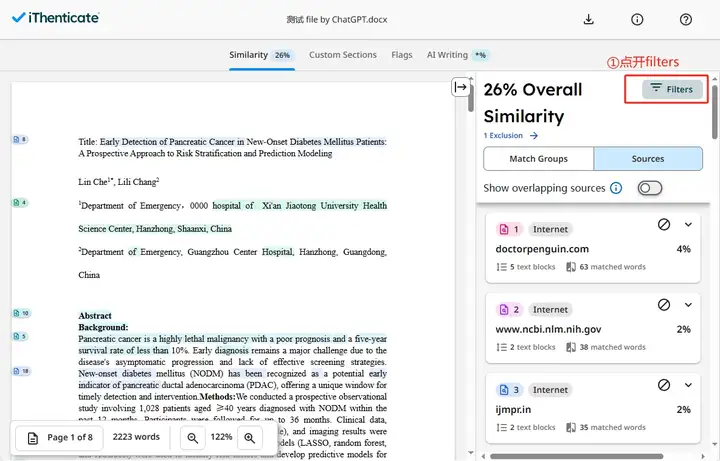The height and width of the screenshot is (461, 720).
Task: Open the AI Writing tab
Action: click(458, 55)
